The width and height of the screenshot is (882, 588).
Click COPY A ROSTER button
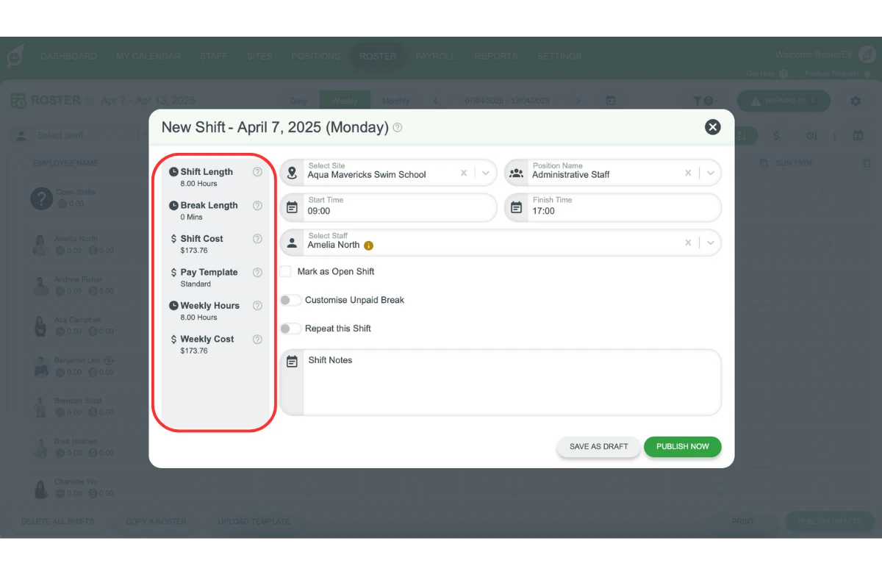click(156, 522)
